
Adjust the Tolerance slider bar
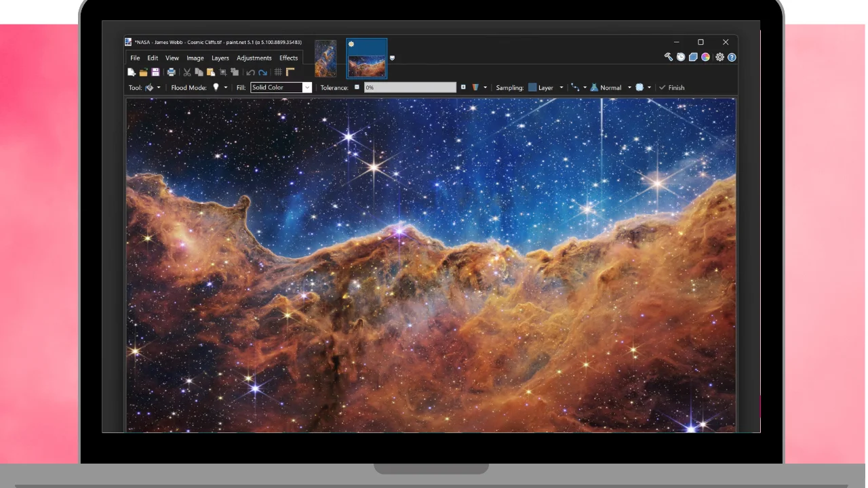tap(410, 87)
